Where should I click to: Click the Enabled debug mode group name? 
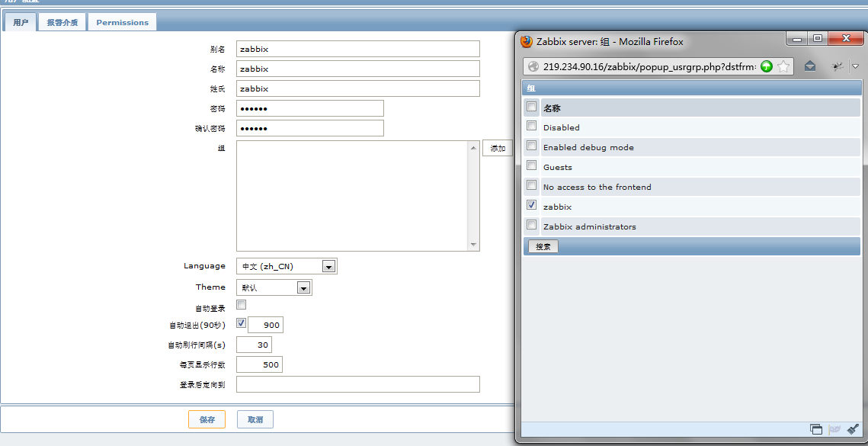click(x=588, y=147)
